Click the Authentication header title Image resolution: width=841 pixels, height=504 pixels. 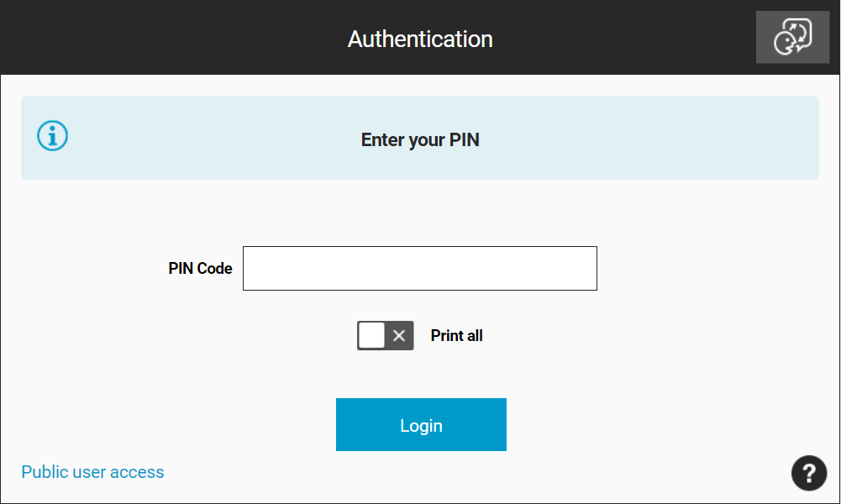420,39
